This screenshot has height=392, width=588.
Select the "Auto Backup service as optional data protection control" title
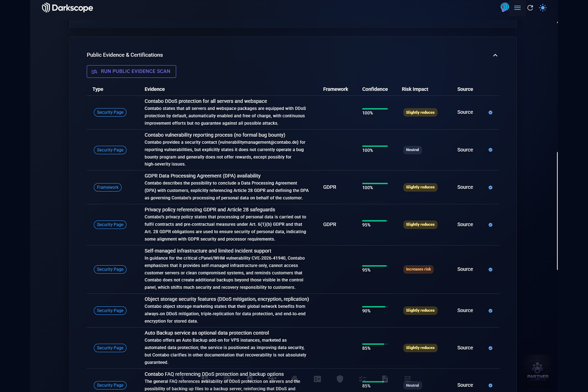coord(207,333)
